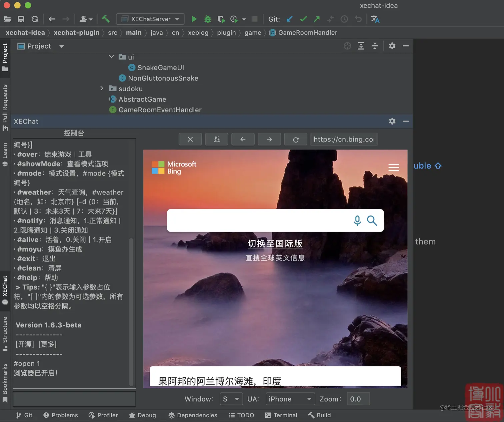Click the 切换至国际版 link

point(275,244)
